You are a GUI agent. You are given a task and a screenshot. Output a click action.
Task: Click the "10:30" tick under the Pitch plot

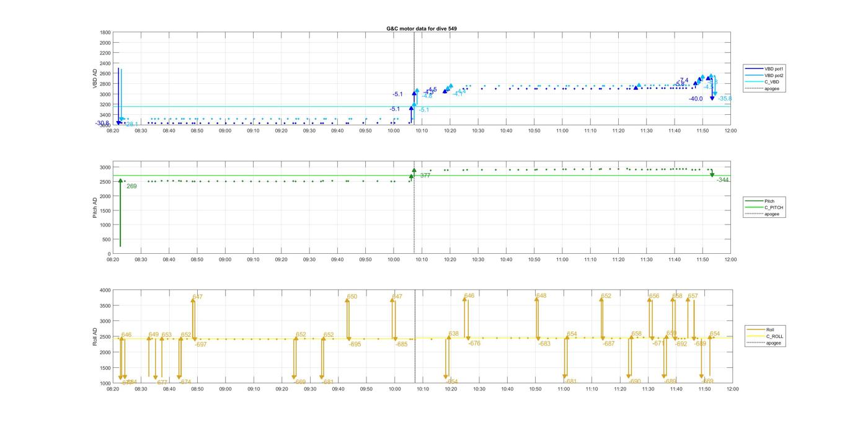click(x=477, y=259)
